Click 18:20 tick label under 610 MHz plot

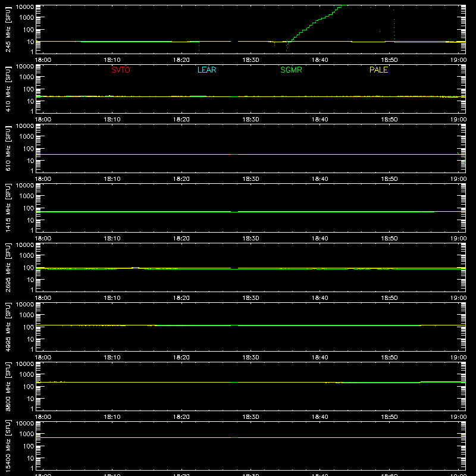pos(181,179)
